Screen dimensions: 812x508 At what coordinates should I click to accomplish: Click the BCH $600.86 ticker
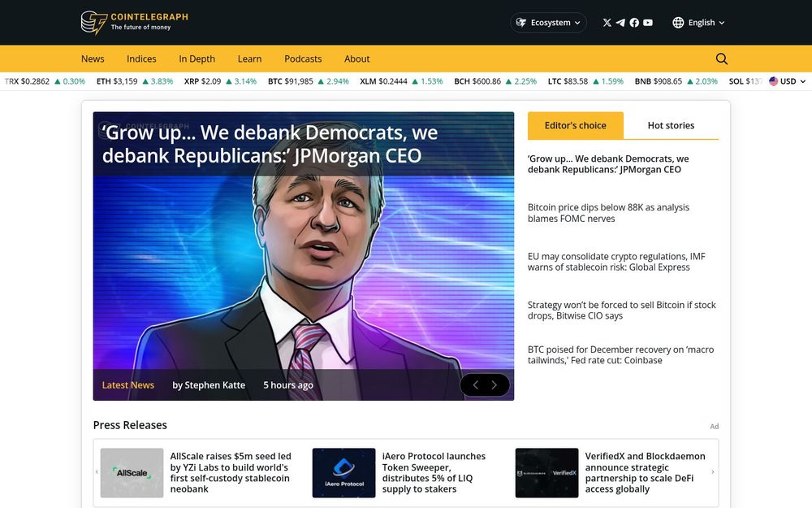[495, 80]
